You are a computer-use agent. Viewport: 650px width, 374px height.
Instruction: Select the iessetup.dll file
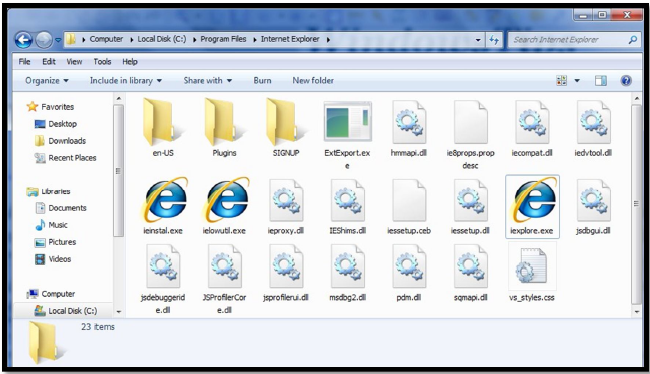(471, 207)
